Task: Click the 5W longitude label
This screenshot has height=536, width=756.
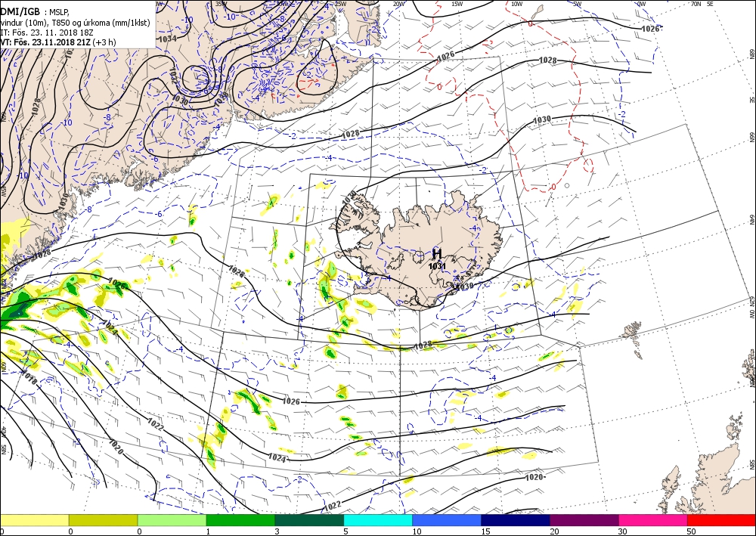Action: tap(578, 4)
